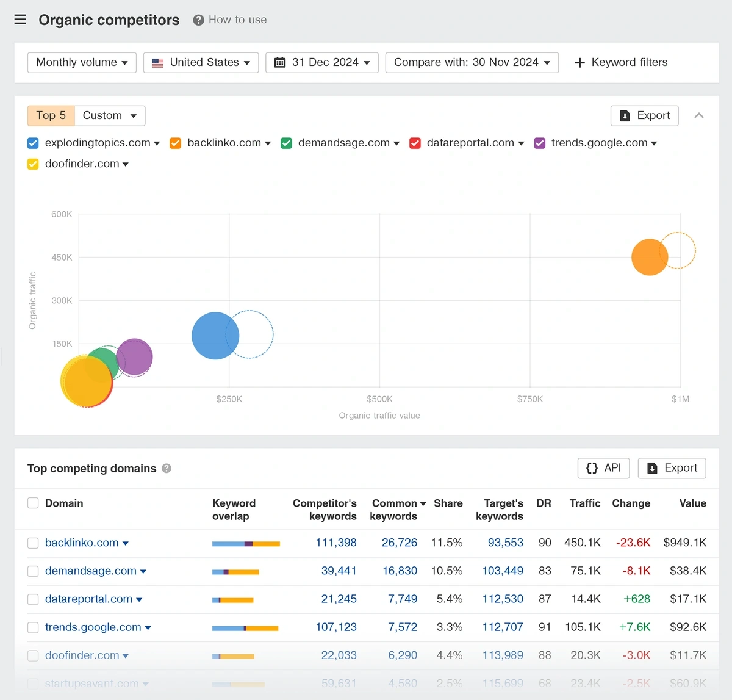Click the API button
732x700 pixels.
pyautogui.click(x=603, y=468)
